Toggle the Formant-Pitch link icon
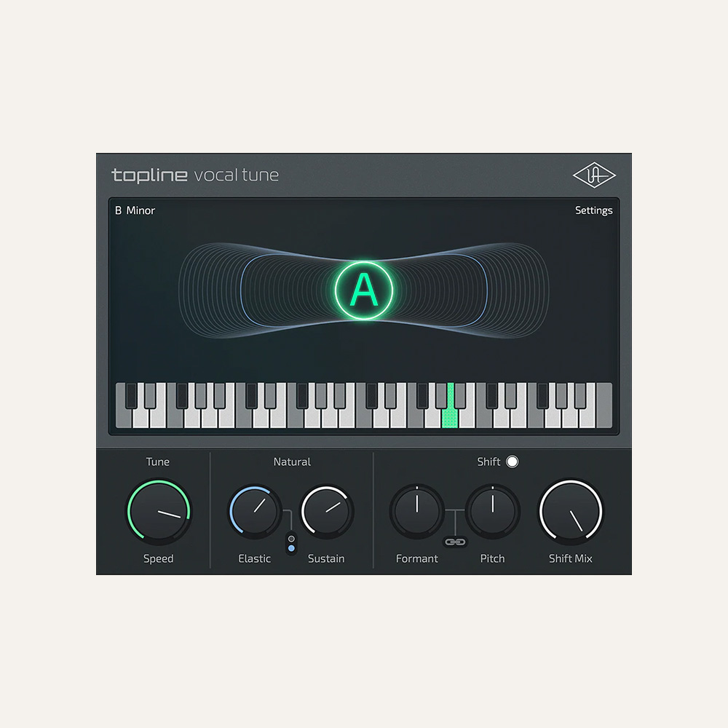 coord(455,542)
